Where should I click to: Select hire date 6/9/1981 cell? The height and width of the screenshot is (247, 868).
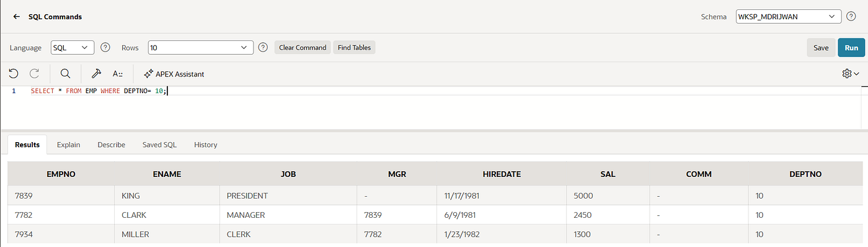pyautogui.click(x=502, y=215)
